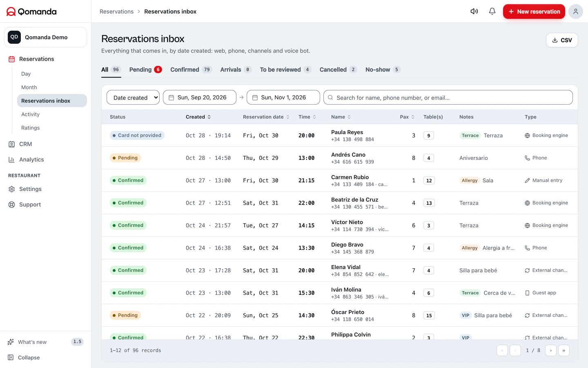Image resolution: width=588 pixels, height=368 pixels.
Task: Open the end date picker Sun, Nov 1, 2026
Action: tap(283, 97)
